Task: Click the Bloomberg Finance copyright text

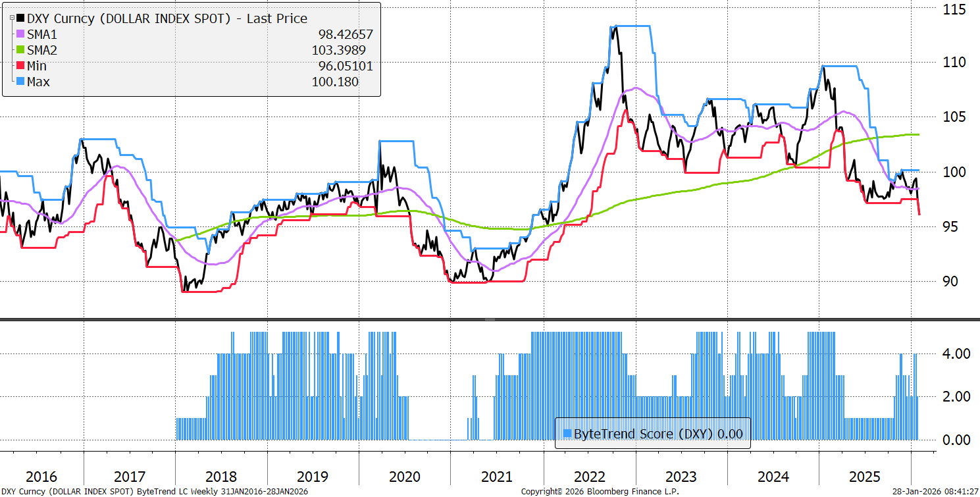Action: click(x=600, y=492)
